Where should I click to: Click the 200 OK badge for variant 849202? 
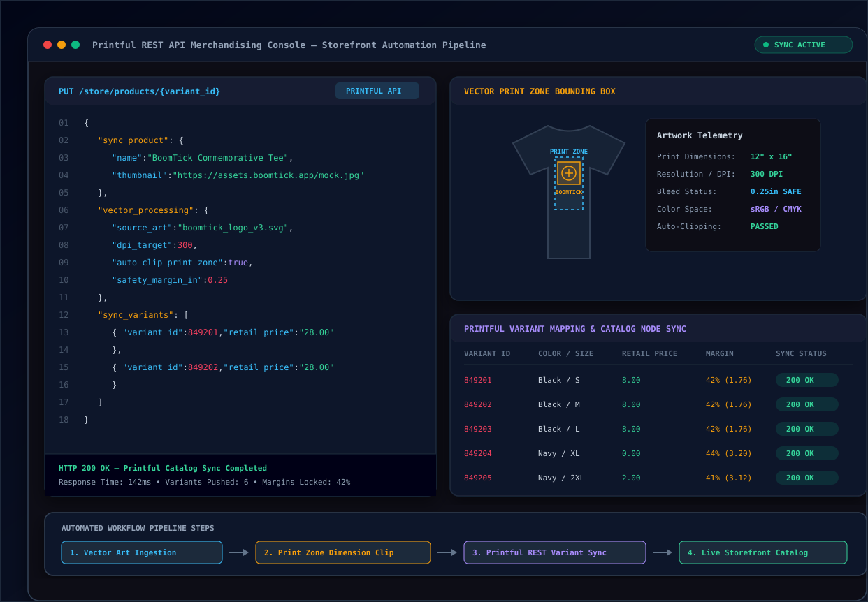coord(807,404)
